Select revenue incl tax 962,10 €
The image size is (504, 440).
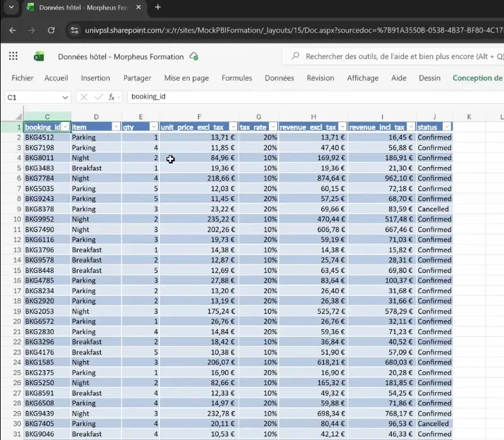click(x=382, y=178)
